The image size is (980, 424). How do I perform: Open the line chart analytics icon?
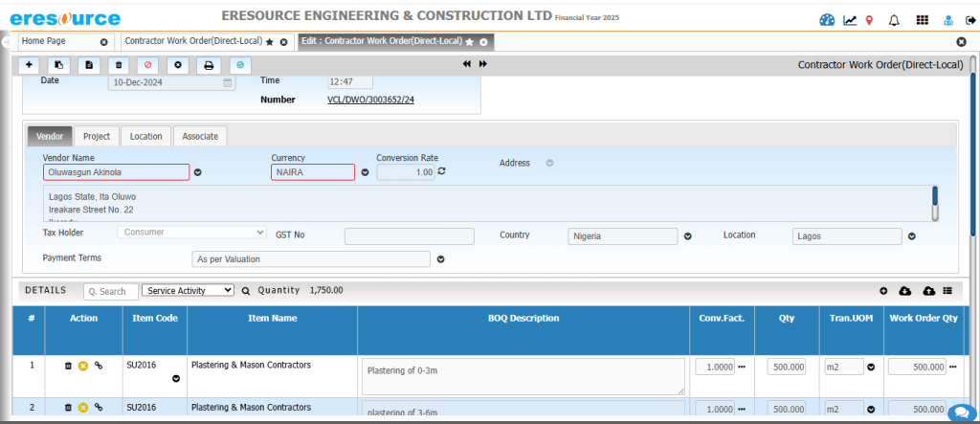850,21
